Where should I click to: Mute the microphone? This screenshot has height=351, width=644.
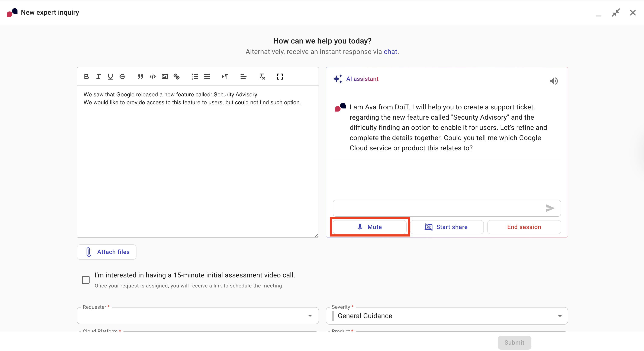pyautogui.click(x=370, y=227)
